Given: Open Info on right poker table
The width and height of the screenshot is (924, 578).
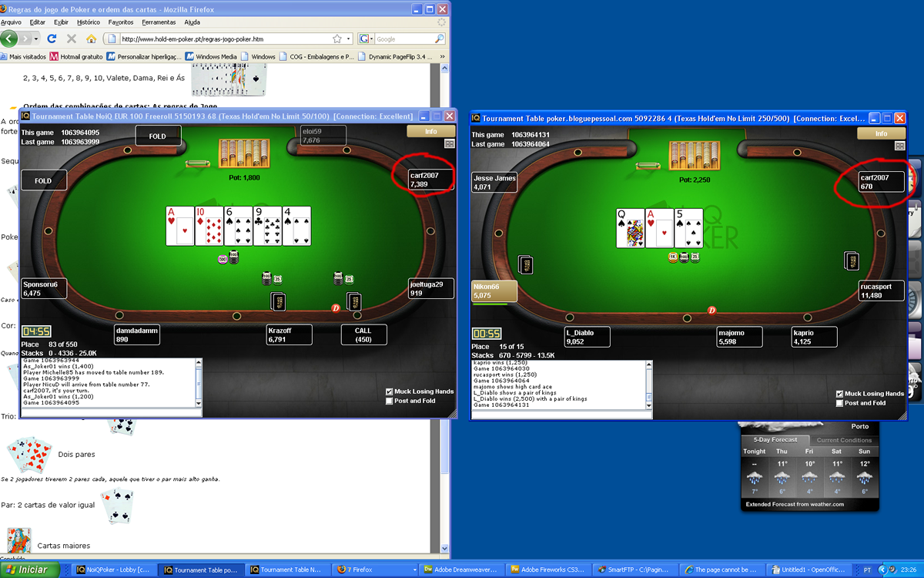Looking at the screenshot, I should 882,133.
